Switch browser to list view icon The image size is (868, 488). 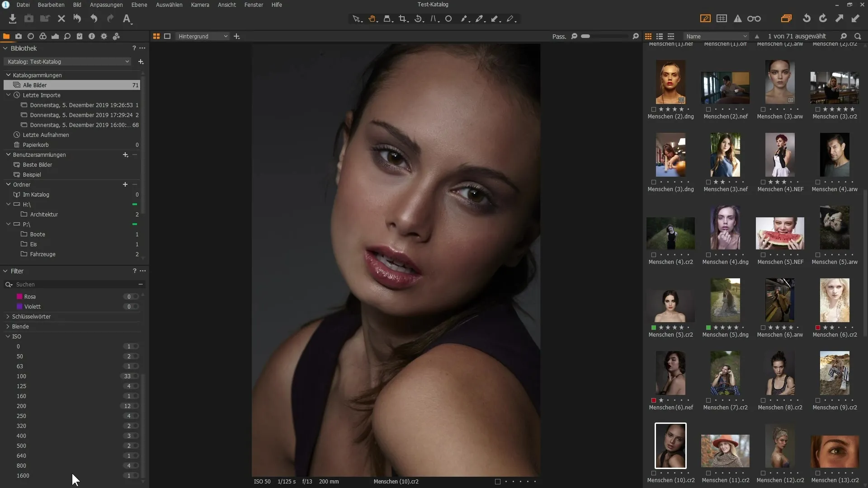660,36
